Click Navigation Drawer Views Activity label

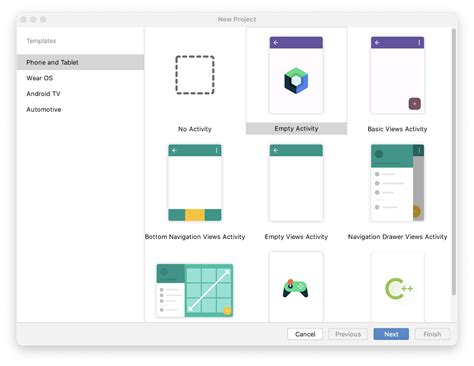[397, 237]
